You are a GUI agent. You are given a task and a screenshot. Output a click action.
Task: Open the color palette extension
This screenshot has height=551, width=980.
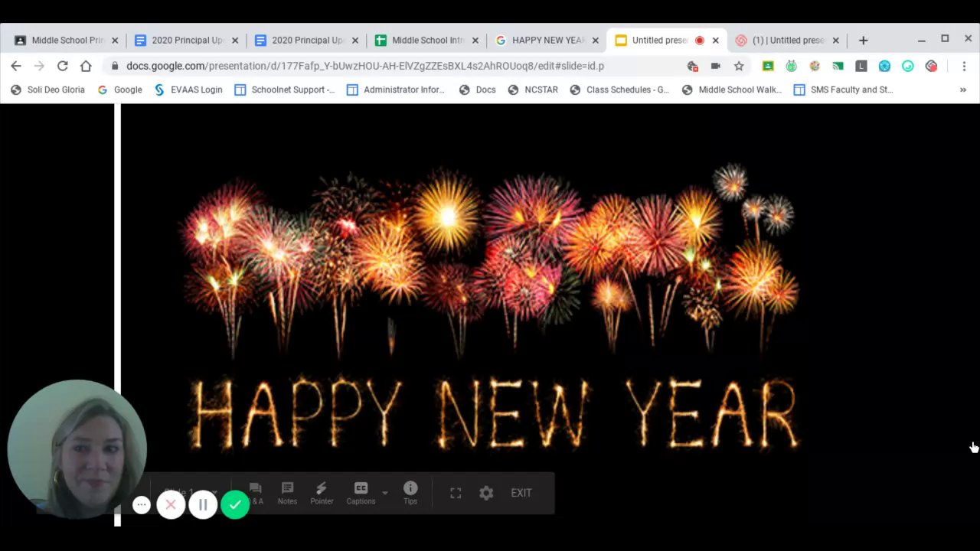pos(815,66)
